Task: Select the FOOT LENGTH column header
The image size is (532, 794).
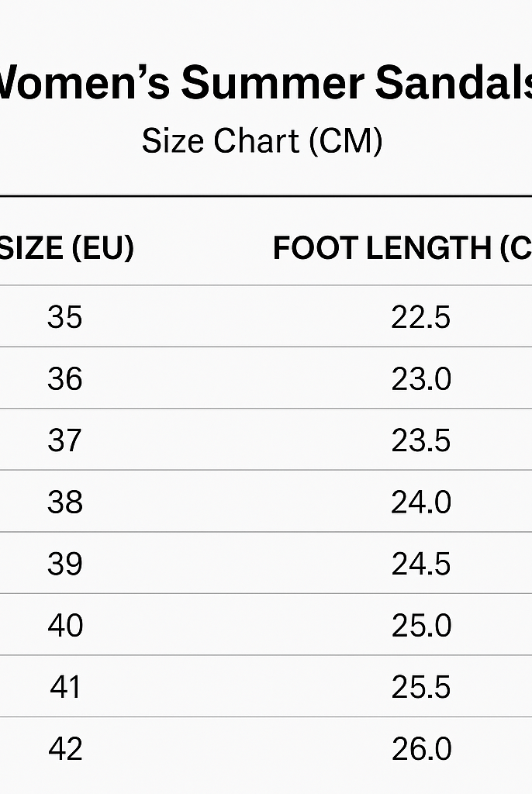Action: tap(402, 248)
